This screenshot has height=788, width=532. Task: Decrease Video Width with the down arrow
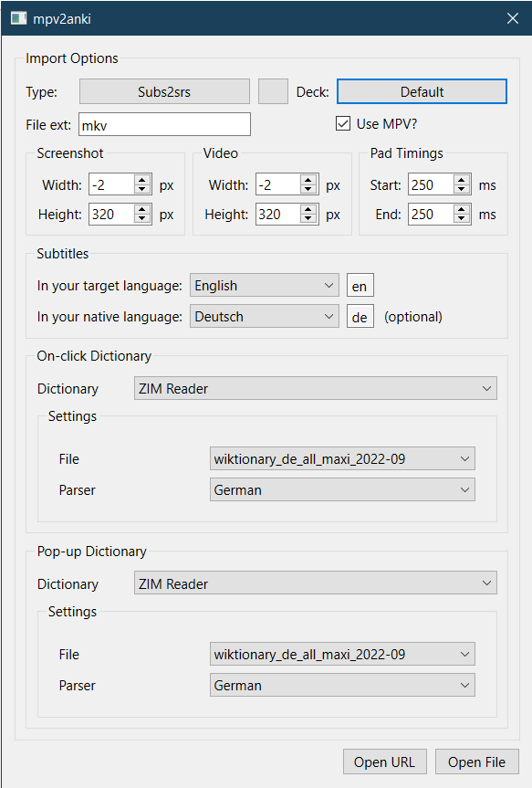(308, 189)
